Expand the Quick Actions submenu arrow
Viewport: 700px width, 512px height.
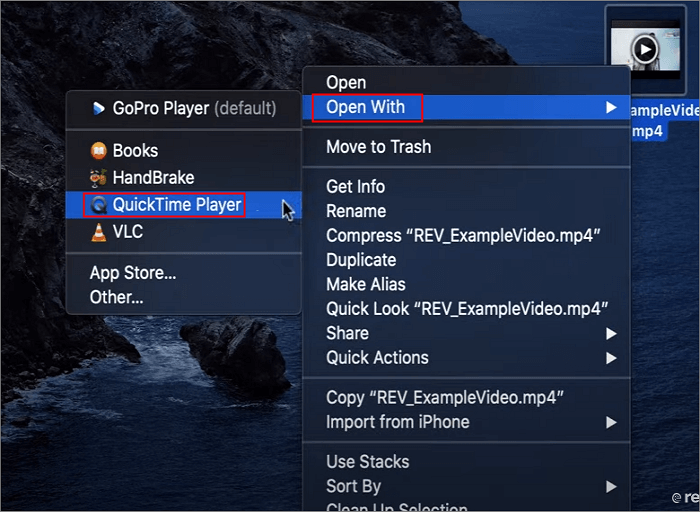(611, 358)
